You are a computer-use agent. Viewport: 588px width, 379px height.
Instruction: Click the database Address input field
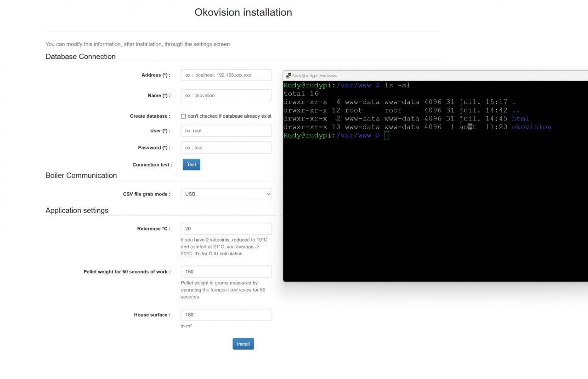click(x=226, y=75)
